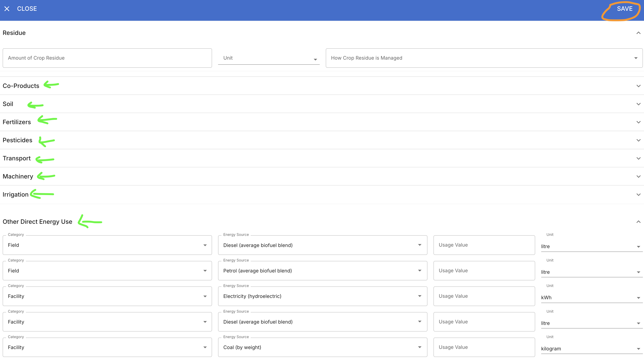644x360 pixels.
Task: Open the Machinery accordion section
Action: click(x=18, y=176)
